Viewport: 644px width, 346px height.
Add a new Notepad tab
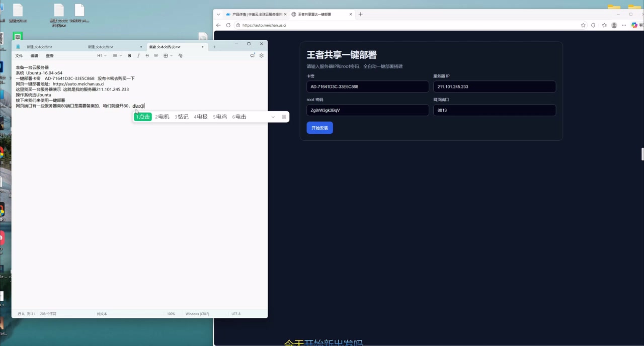point(214,47)
